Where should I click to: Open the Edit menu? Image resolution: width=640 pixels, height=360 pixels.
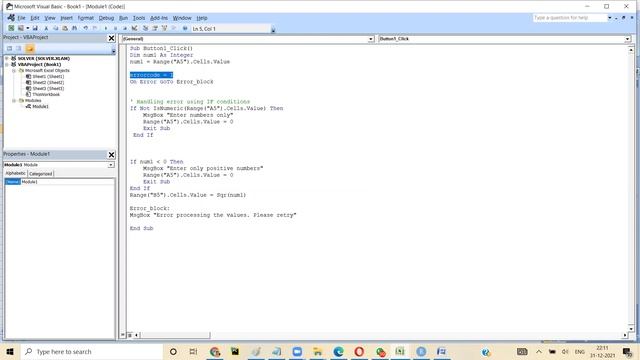pos(35,18)
